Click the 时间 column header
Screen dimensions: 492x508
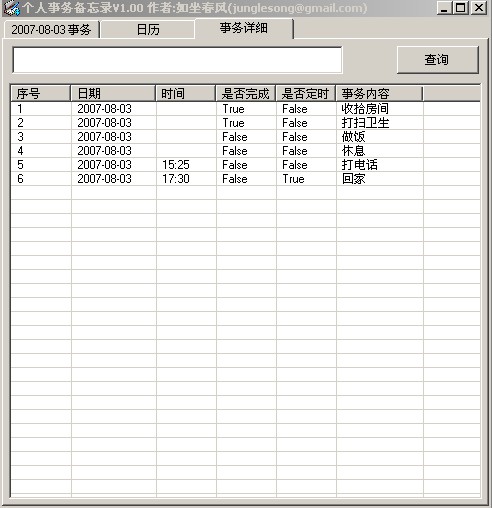(186, 93)
